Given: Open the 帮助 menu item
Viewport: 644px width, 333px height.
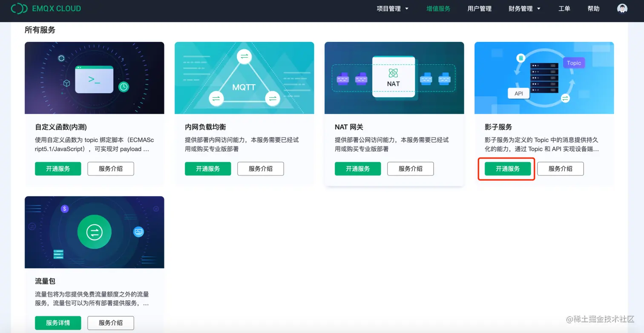Looking at the screenshot, I should 593,9.
